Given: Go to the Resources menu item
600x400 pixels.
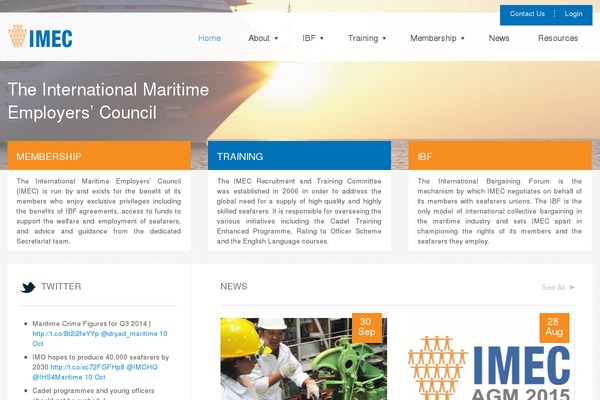Looking at the screenshot, I should pos(558,38).
